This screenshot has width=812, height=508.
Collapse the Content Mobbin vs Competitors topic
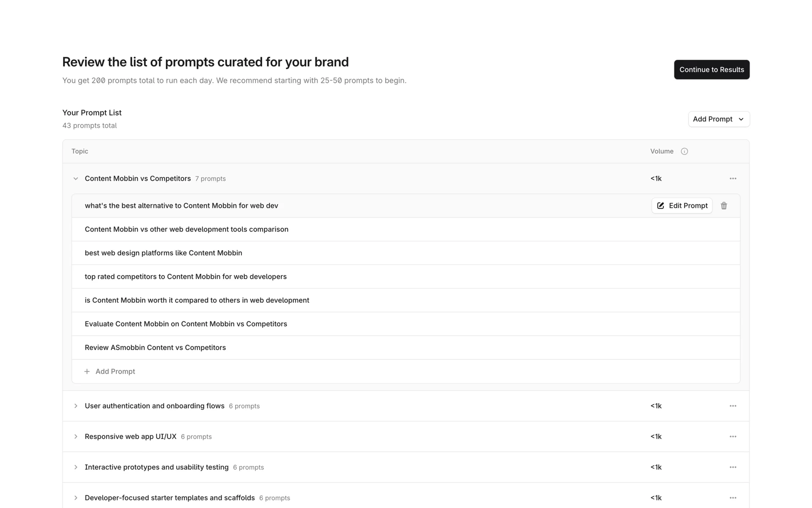76,179
